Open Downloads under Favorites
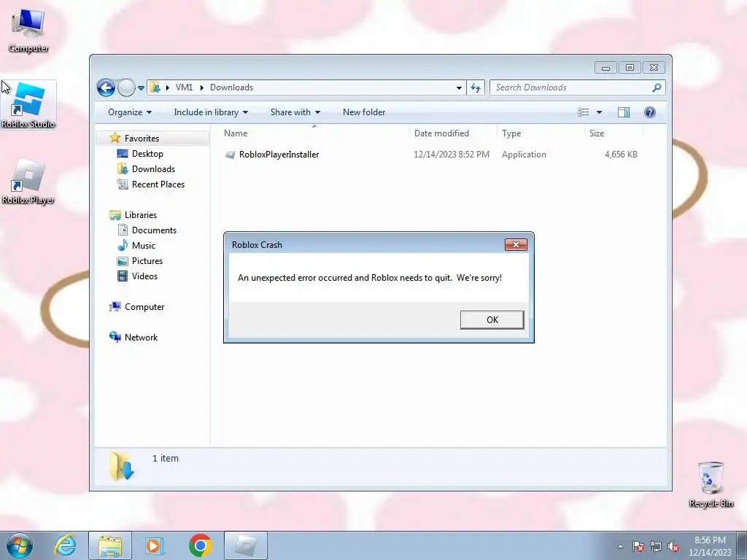747x560 pixels. click(153, 169)
